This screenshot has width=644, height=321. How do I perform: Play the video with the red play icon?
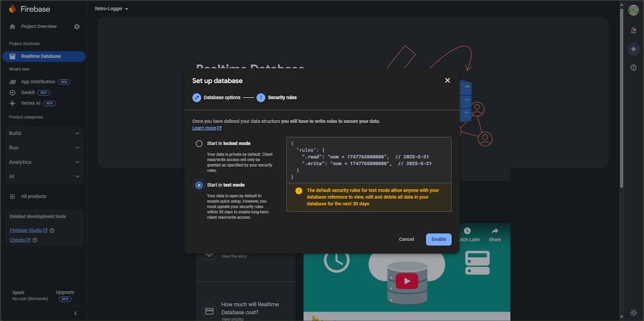coord(407,281)
